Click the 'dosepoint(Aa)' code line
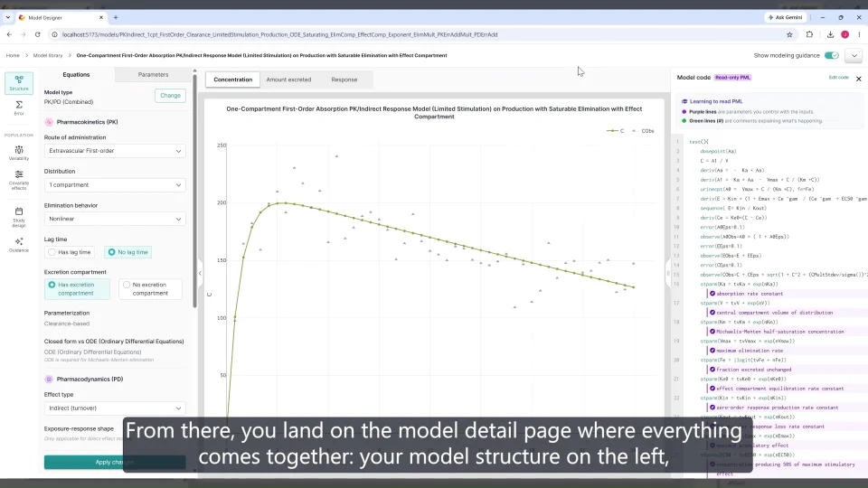 pyautogui.click(x=718, y=151)
